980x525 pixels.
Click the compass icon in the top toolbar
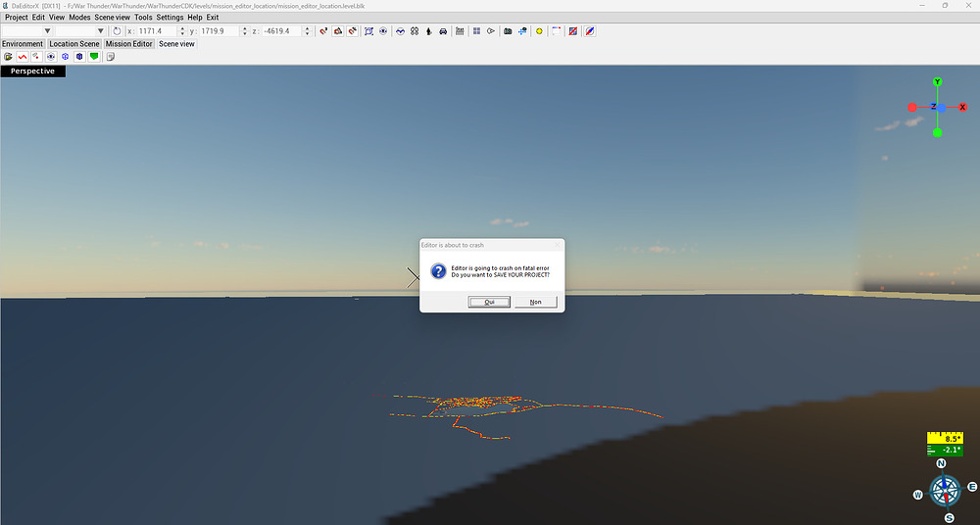click(x=589, y=31)
